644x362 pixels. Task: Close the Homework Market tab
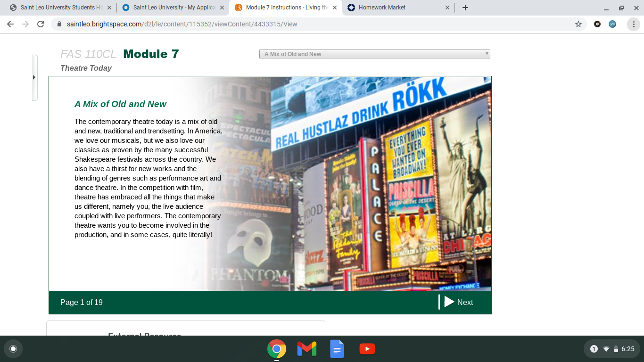coord(447,8)
